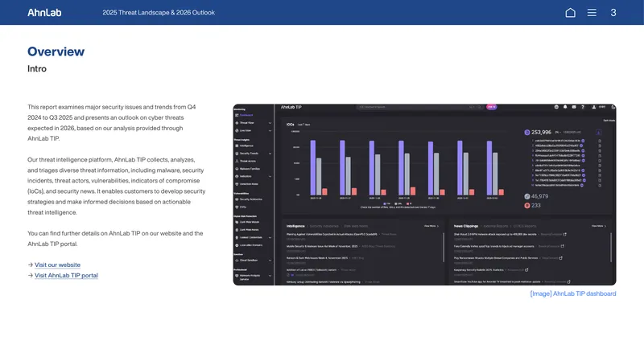This screenshot has height=361, width=644.
Task: Open the hamburger menu icon
Action: tap(592, 13)
